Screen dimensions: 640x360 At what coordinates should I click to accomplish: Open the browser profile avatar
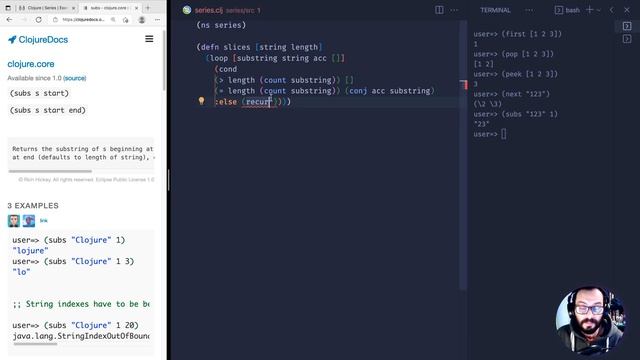coord(142,20)
